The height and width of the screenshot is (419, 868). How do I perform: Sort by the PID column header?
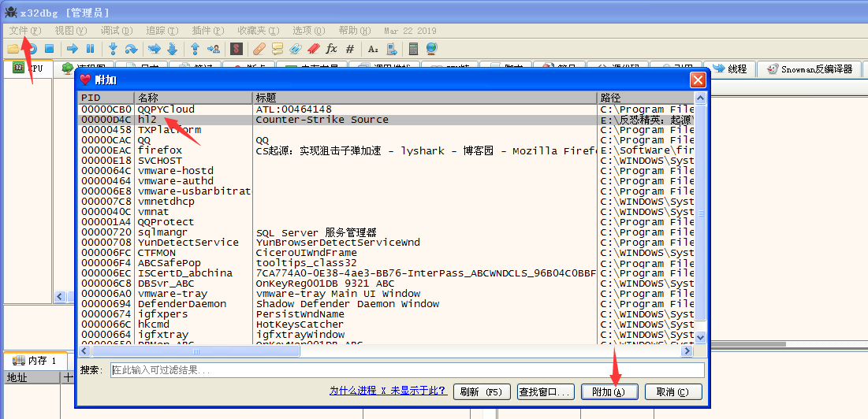[x=106, y=98]
